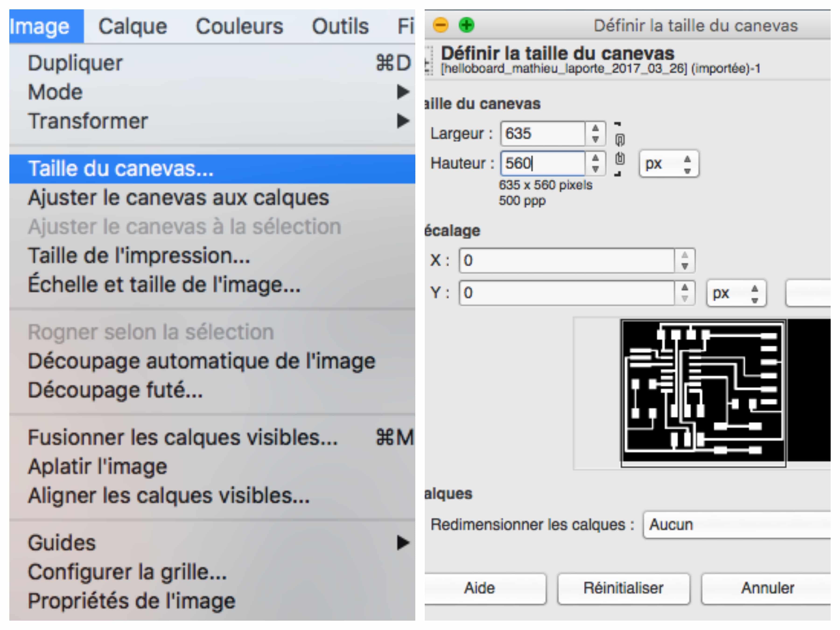
Task: Open Échelle et taille de l'image
Action: (x=212, y=285)
